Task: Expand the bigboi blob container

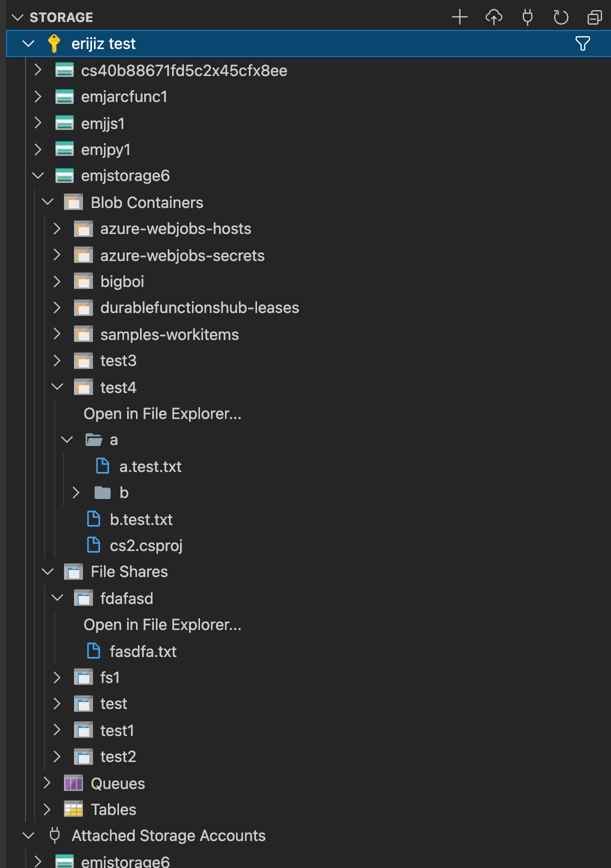Action: pyautogui.click(x=56, y=281)
